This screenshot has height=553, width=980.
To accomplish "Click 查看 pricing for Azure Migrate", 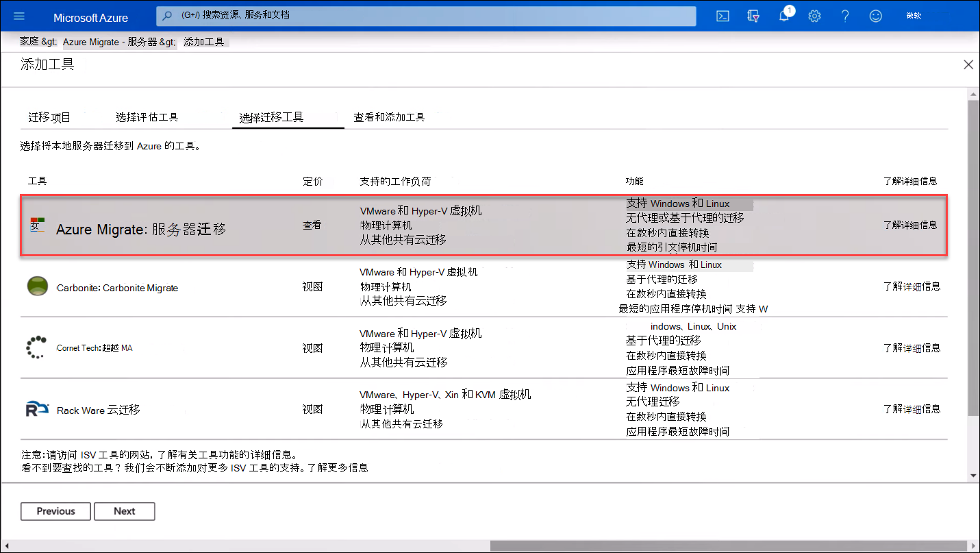I will point(312,225).
